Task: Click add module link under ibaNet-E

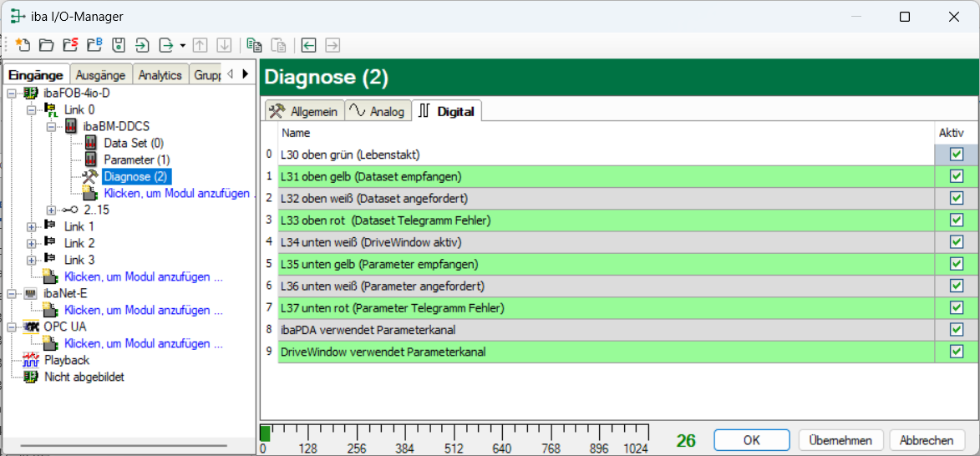Action: (x=144, y=310)
